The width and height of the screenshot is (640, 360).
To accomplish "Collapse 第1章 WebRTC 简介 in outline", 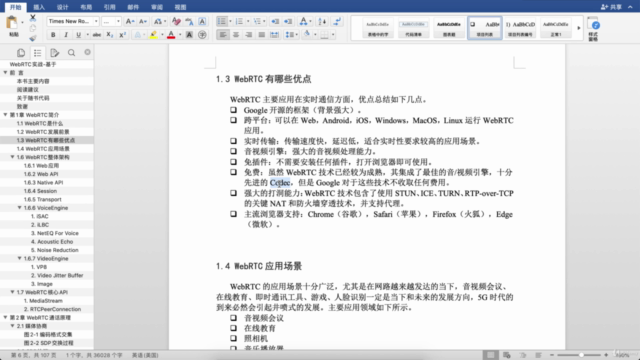I will [x=5, y=115].
